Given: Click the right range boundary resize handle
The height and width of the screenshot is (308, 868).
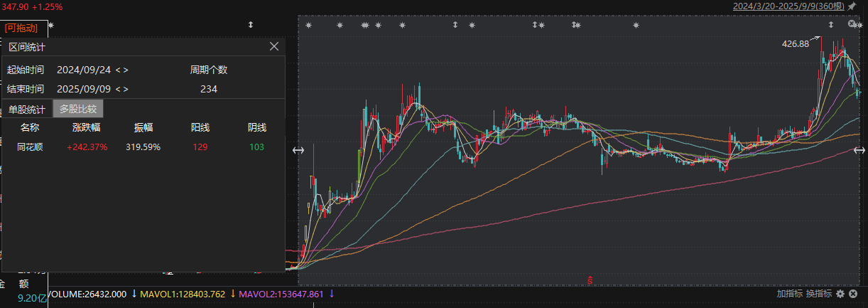Looking at the screenshot, I should pyautogui.click(x=859, y=150).
